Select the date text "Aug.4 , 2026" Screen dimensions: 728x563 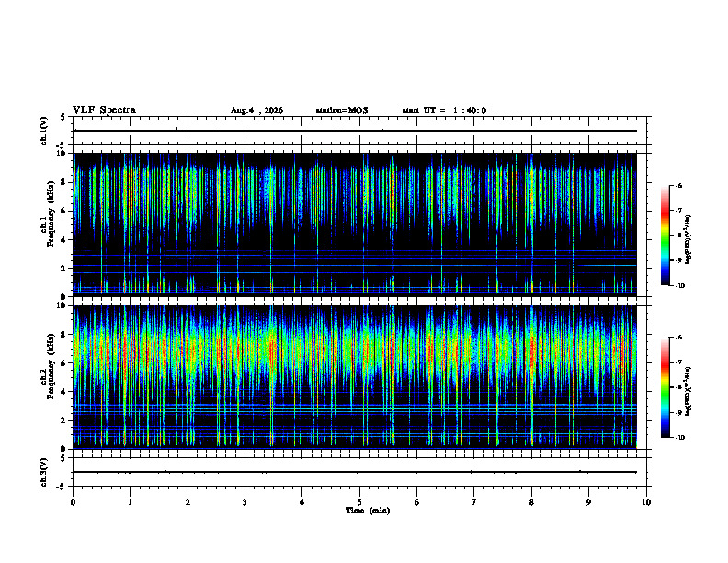pos(256,110)
